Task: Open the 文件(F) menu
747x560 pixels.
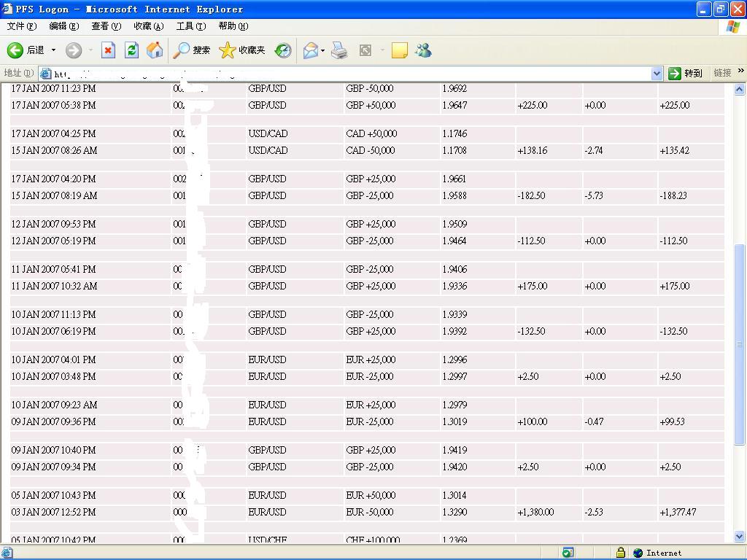Action: [21, 26]
